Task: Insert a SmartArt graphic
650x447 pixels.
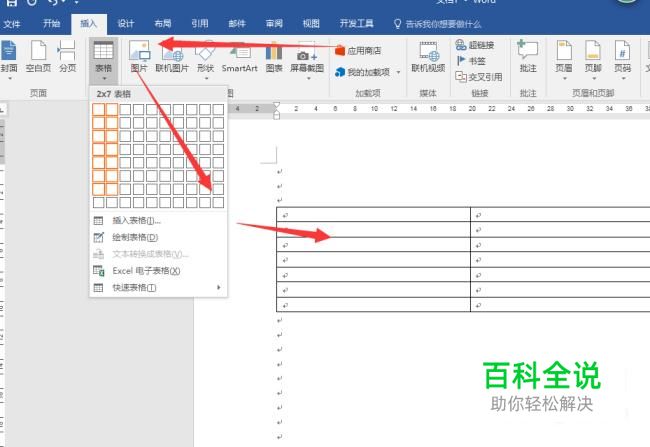Action: (240, 56)
